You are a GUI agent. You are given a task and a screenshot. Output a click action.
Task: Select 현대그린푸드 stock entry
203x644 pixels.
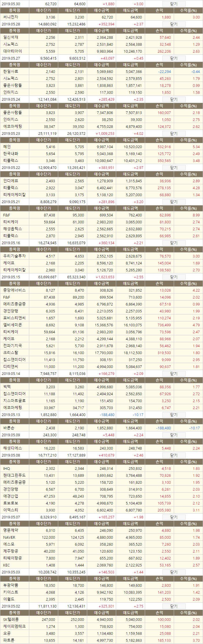coord(14,475)
